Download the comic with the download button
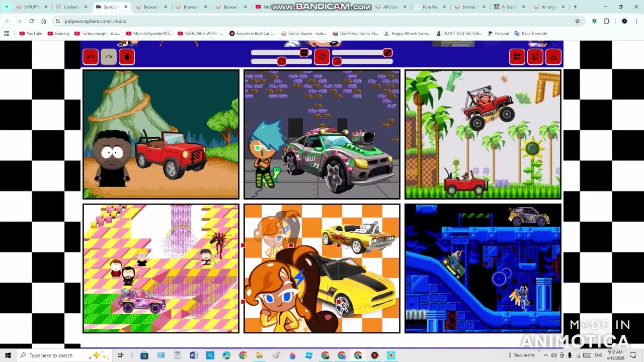 pos(553,57)
